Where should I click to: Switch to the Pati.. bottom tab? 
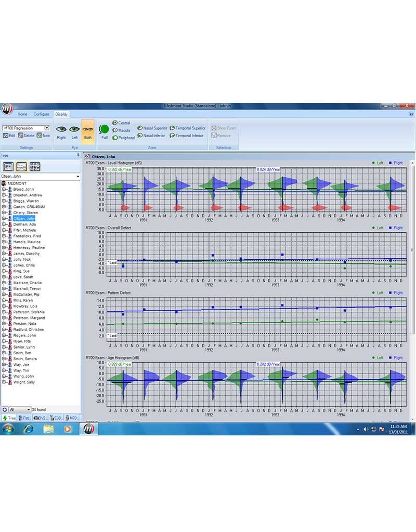(x=24, y=418)
